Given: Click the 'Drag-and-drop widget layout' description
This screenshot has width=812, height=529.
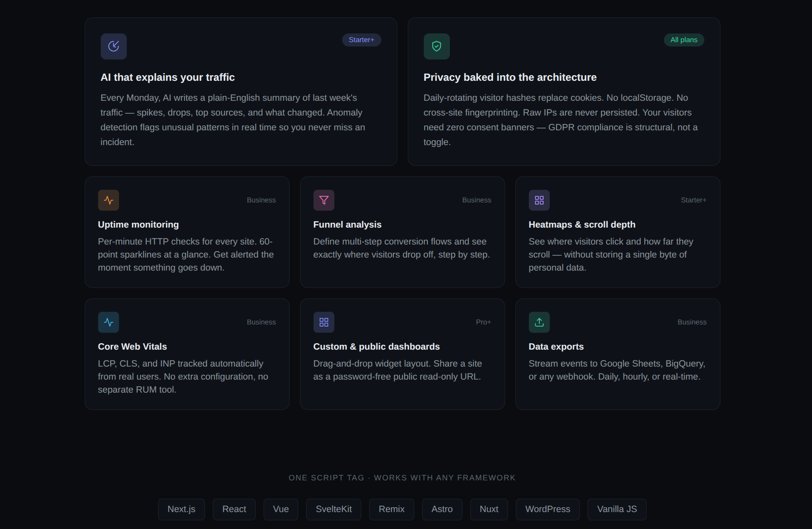Looking at the screenshot, I should 398,370.
